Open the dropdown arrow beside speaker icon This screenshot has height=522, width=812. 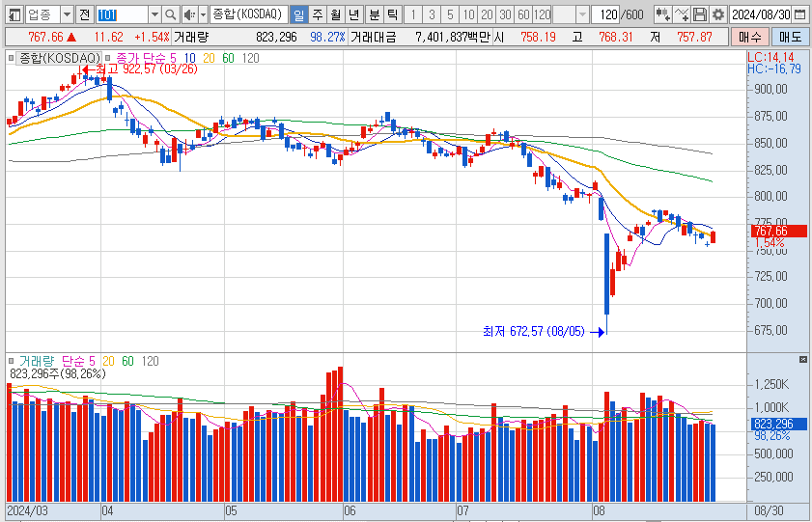click(203, 14)
